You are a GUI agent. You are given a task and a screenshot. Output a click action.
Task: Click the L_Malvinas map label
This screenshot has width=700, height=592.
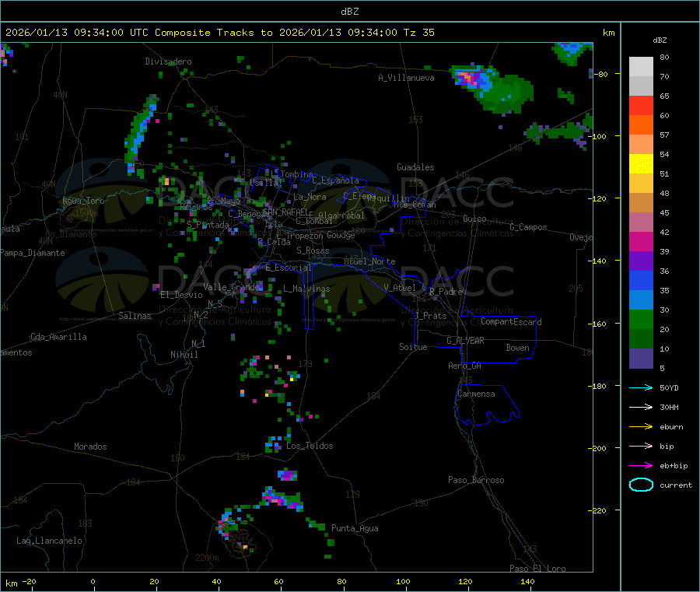(306, 289)
